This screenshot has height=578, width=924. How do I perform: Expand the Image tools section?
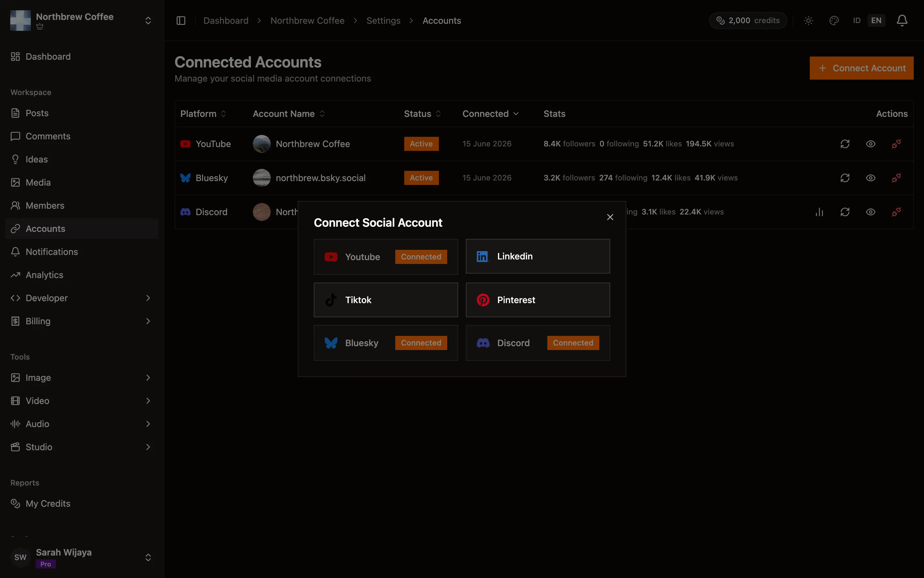click(82, 378)
